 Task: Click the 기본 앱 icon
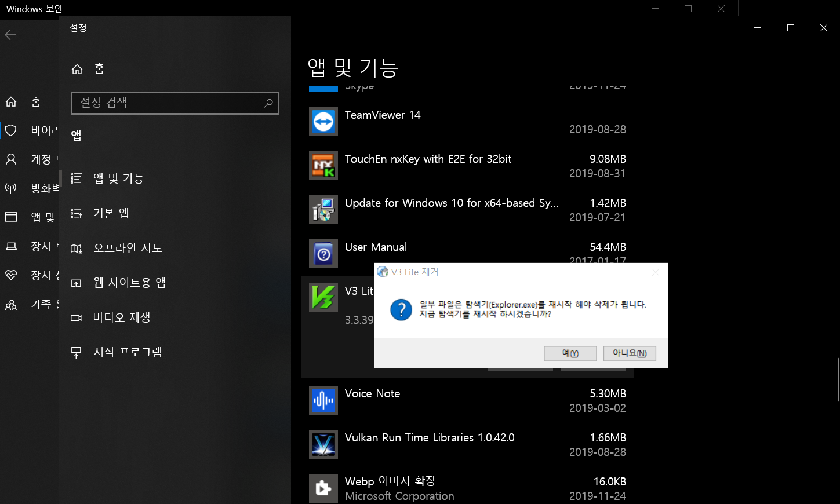coord(77,213)
